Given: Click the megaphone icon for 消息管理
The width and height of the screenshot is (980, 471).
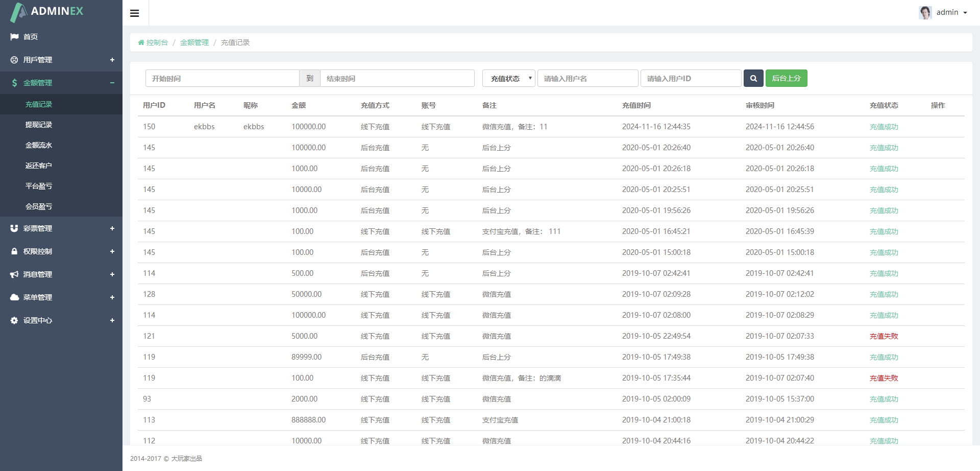Looking at the screenshot, I should 14,274.
